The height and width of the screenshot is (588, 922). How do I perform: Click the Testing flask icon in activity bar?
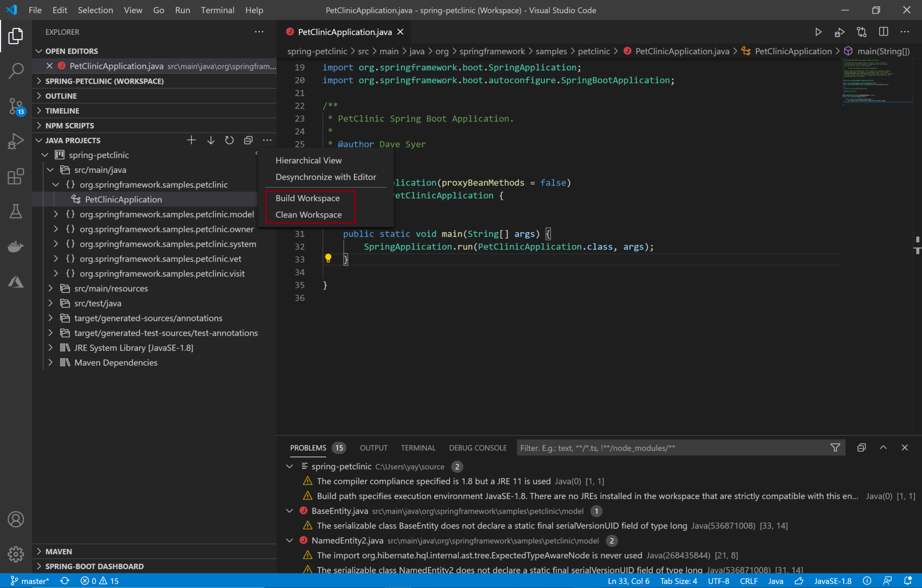(x=15, y=211)
